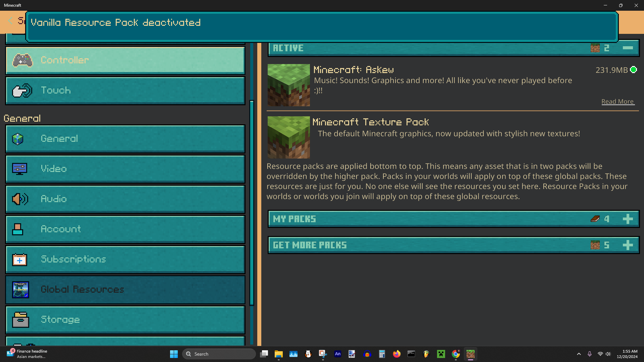
Task: Expand the Get More Packs section
Action: point(628,245)
